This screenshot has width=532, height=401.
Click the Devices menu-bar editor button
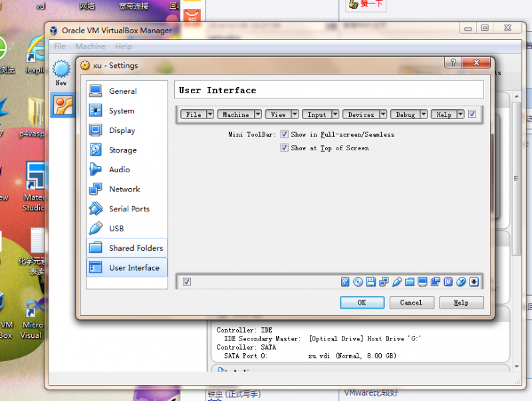[361, 114]
